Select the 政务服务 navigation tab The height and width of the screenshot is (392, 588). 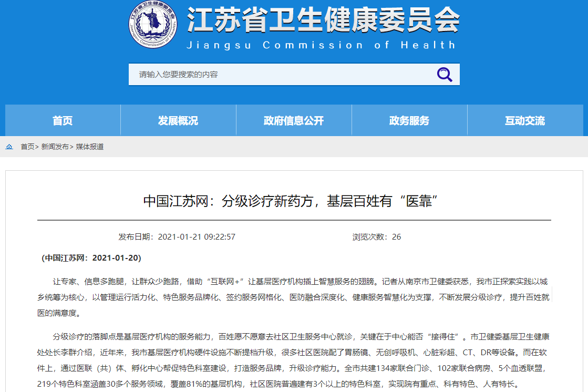click(409, 121)
